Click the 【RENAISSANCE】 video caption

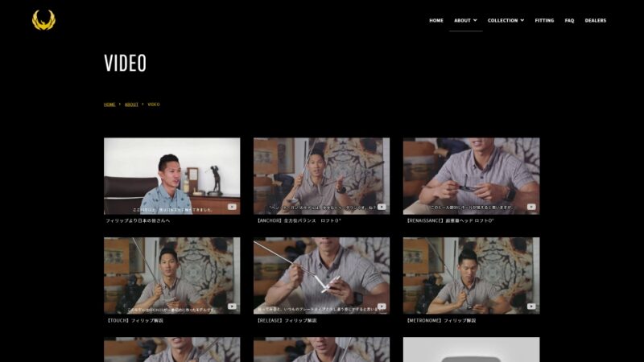click(x=449, y=220)
